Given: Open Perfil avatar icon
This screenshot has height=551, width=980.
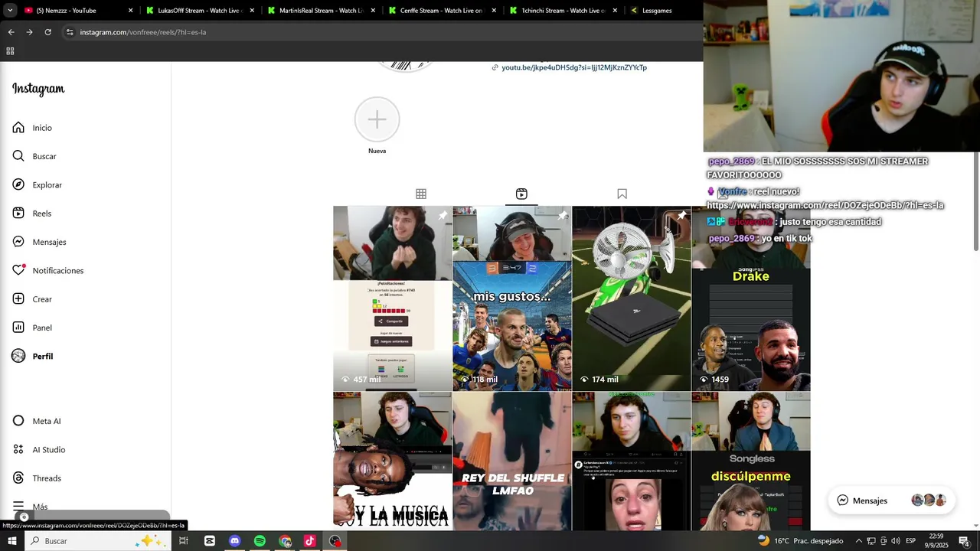Looking at the screenshot, I should pyautogui.click(x=18, y=356).
